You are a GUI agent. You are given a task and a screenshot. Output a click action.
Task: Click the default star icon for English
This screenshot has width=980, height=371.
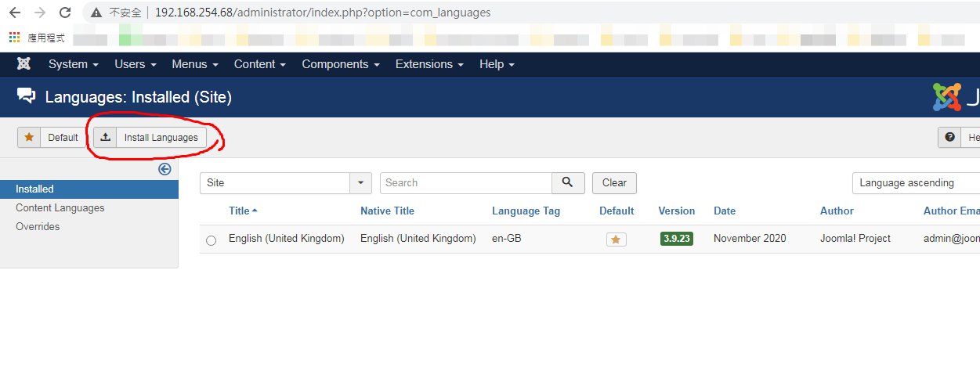click(616, 240)
